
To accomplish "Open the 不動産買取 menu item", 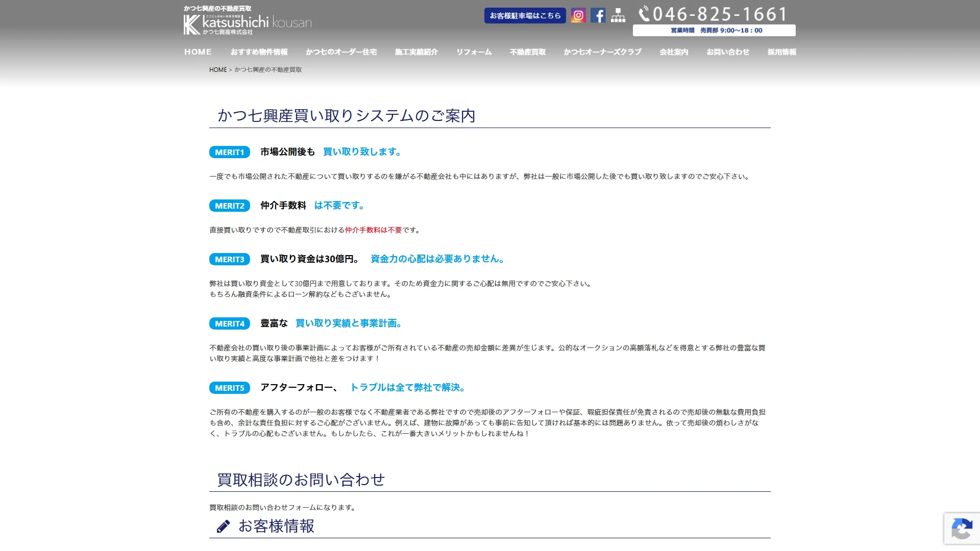I will [528, 52].
